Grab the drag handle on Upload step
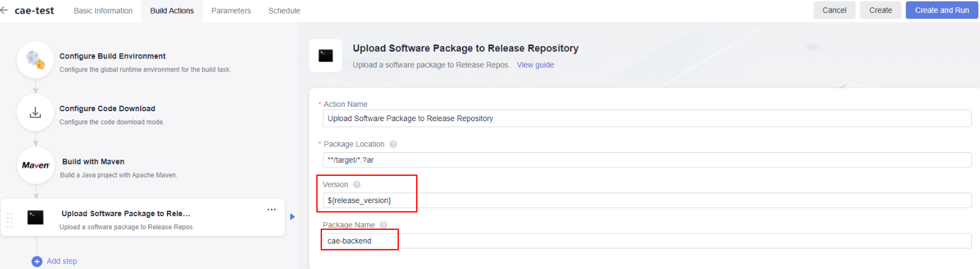This screenshot has width=980, height=269. tap(9, 220)
